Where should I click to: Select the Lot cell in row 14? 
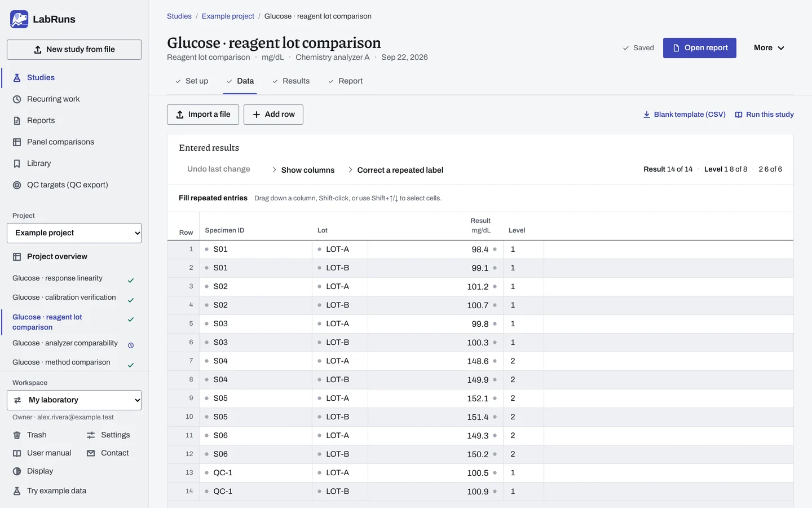pyautogui.click(x=340, y=492)
